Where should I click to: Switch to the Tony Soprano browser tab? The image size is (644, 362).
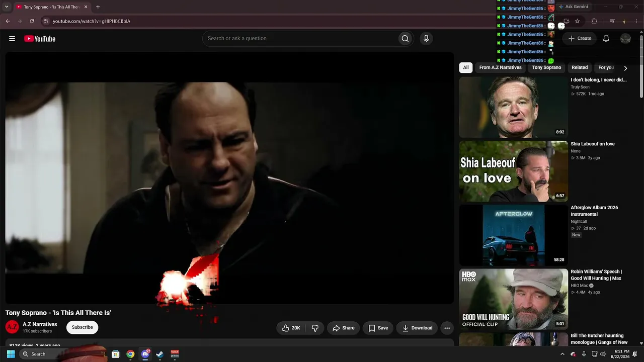(x=51, y=7)
